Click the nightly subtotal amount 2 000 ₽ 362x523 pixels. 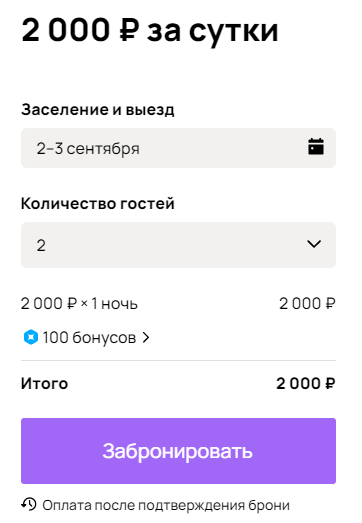pos(307,304)
